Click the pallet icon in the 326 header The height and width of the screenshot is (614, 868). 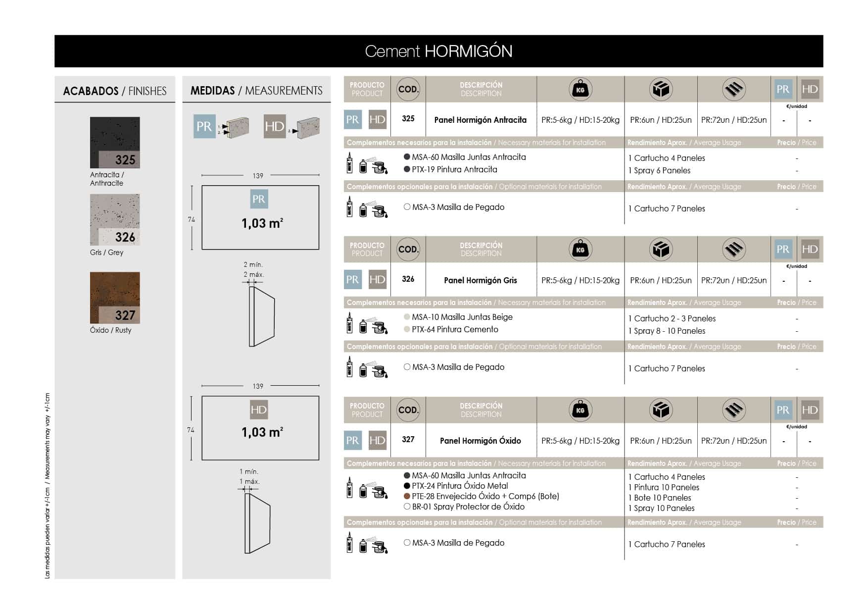[734, 250]
